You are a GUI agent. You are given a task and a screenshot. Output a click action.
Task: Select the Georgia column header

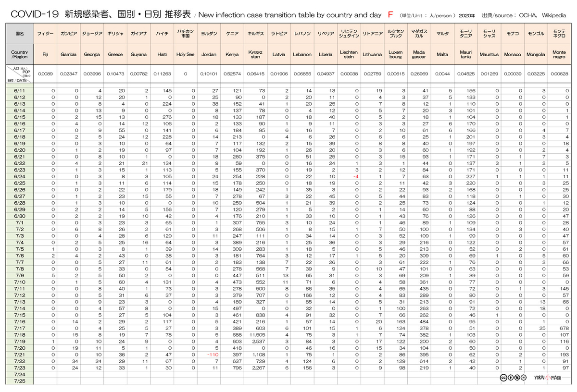pos(92,55)
